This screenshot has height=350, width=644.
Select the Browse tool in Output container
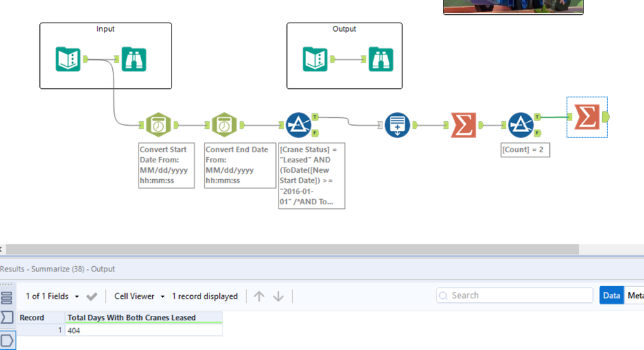[x=381, y=59]
